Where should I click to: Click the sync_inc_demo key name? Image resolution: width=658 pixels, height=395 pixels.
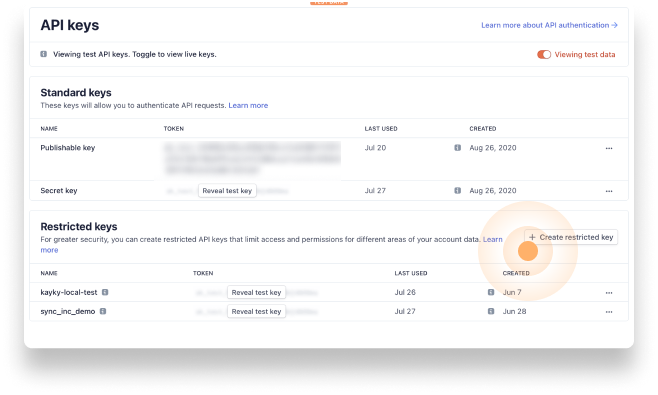coord(68,311)
